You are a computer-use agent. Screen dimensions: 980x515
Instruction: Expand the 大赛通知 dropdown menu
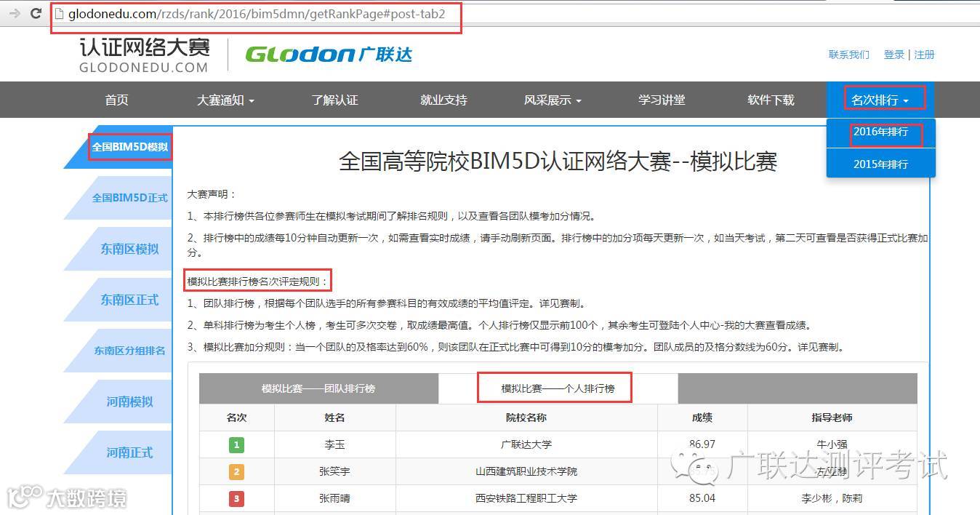click(x=225, y=100)
